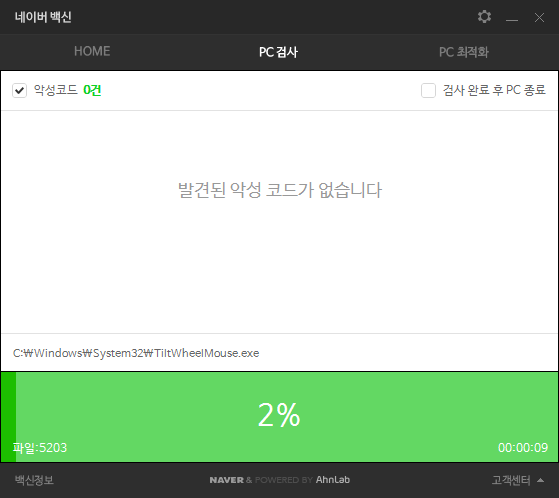Uncheck the 악성코드 checkbox

[x=19, y=90]
